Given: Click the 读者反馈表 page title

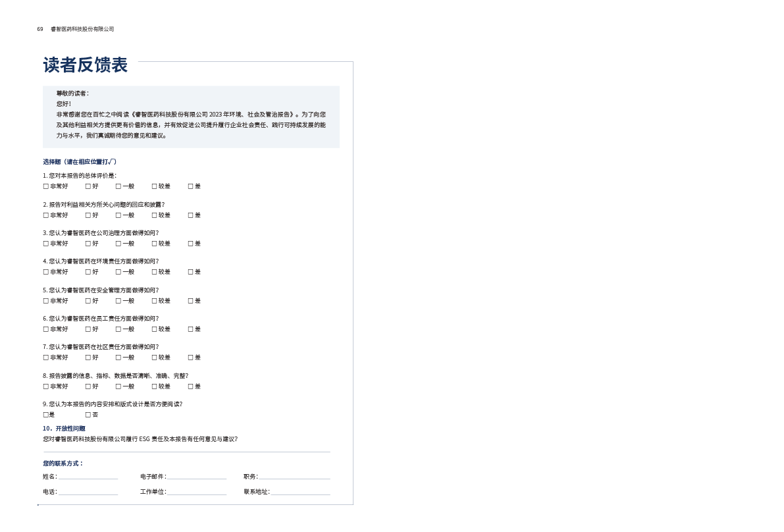Looking at the screenshot, I should (86, 65).
